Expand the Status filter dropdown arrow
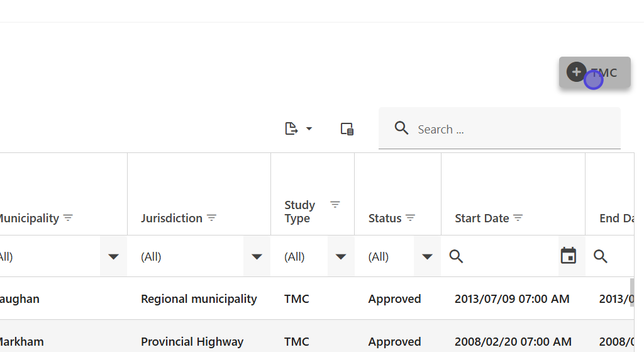Viewport: 644px width, 352px height. click(427, 256)
